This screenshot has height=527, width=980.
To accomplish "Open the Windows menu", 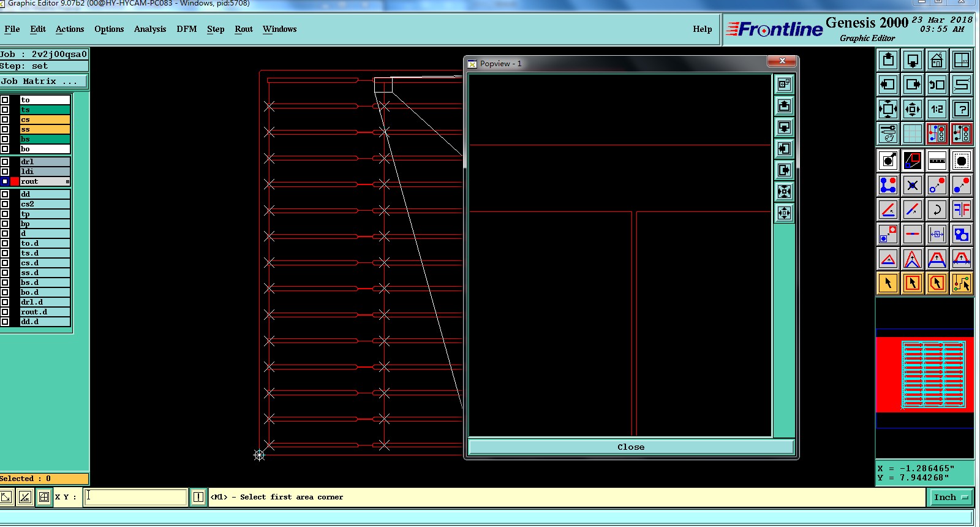I will point(280,29).
